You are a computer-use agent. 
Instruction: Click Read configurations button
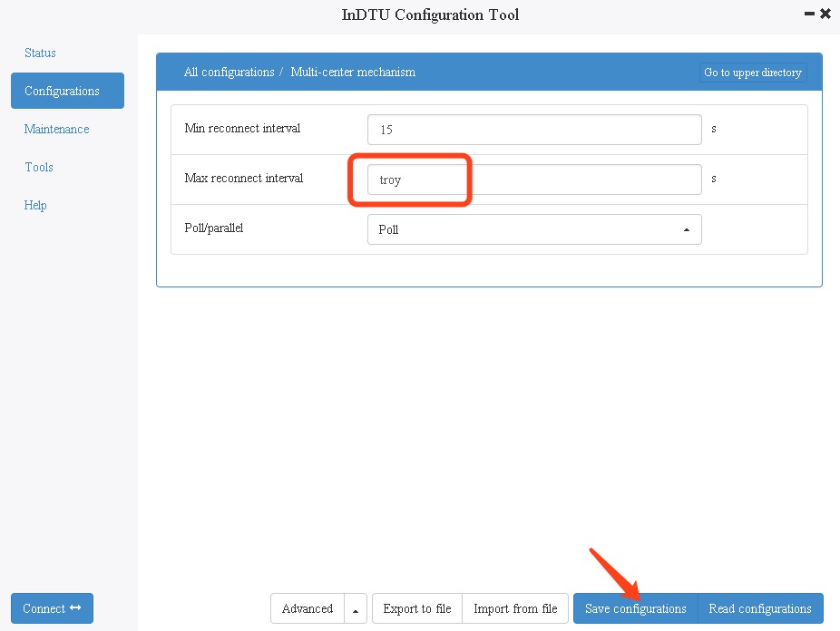tap(760, 608)
